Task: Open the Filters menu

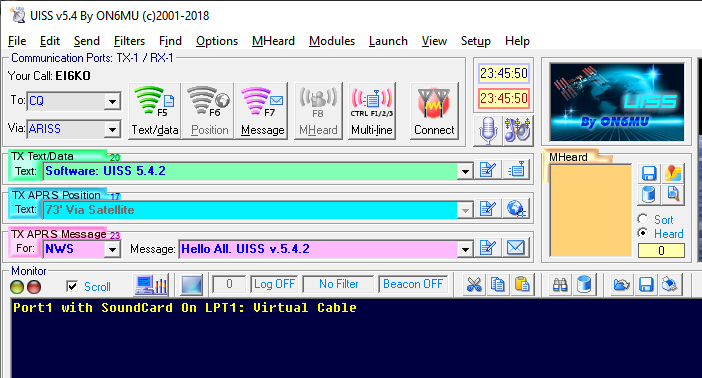Action: (x=129, y=41)
